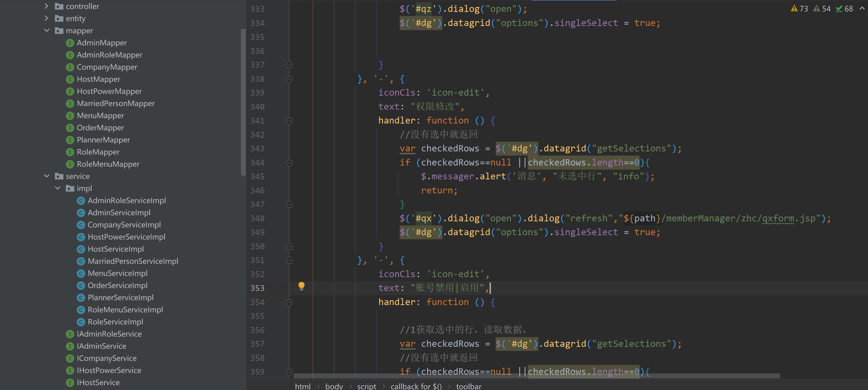Image resolution: width=868 pixels, height=390 pixels.
Task: Click the RoleServiceImpl class icon
Action: [x=80, y=322]
